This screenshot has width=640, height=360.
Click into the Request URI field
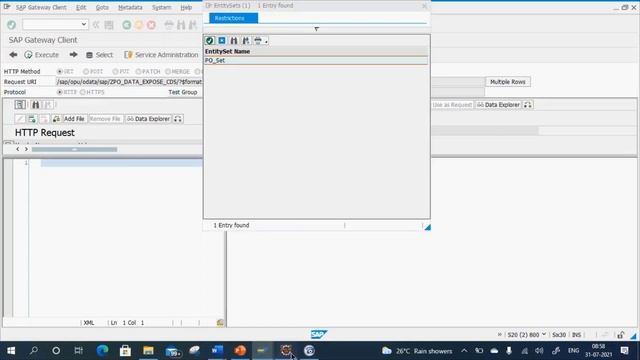pos(129,82)
